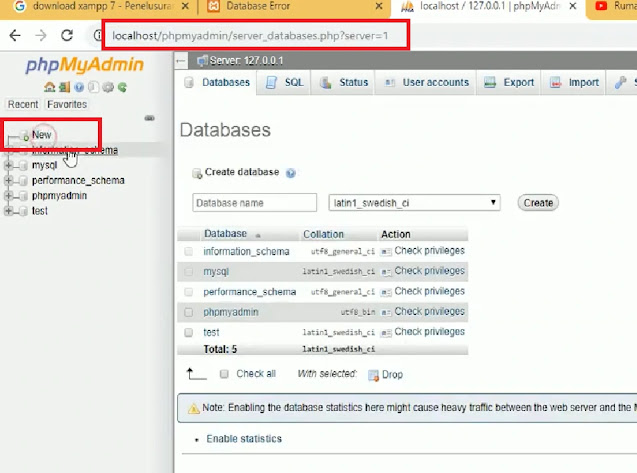The height and width of the screenshot is (473, 637).
Task: Close the Database Error browser tab
Action: tap(379, 6)
